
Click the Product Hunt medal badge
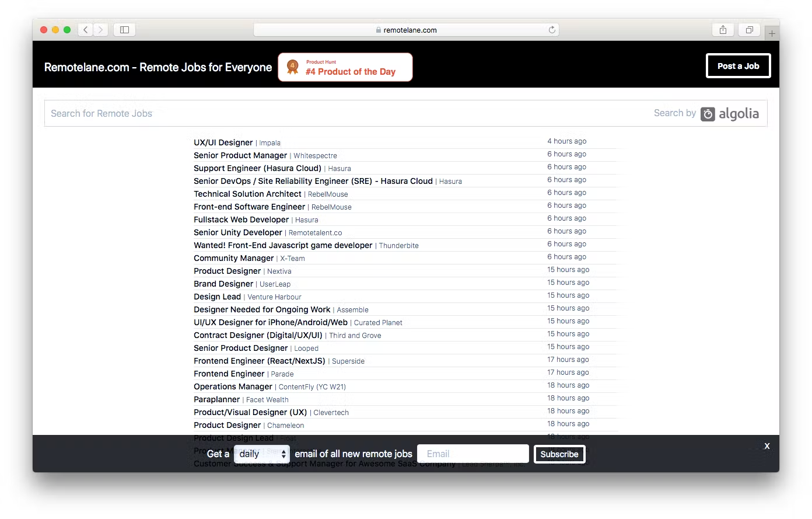pos(293,67)
